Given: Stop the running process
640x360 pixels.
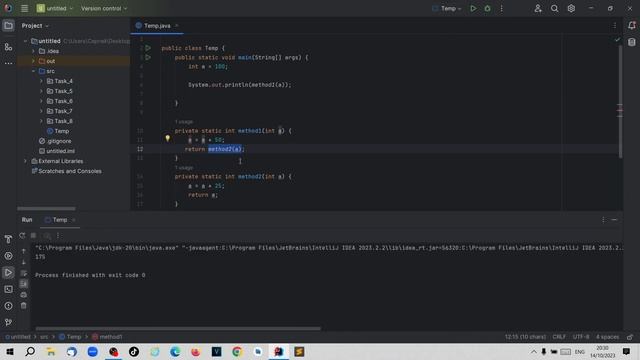Looking at the screenshot, I should coord(33,236).
